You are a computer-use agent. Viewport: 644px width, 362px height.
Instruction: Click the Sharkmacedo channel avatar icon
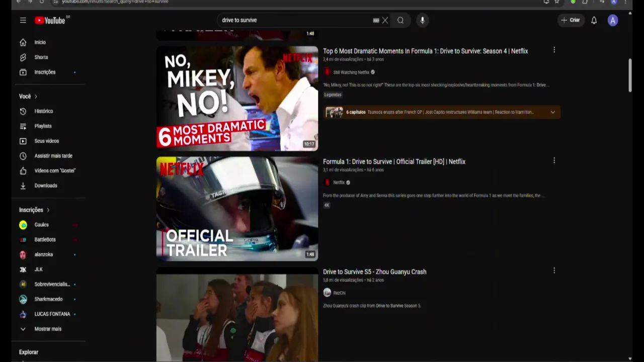click(23, 299)
